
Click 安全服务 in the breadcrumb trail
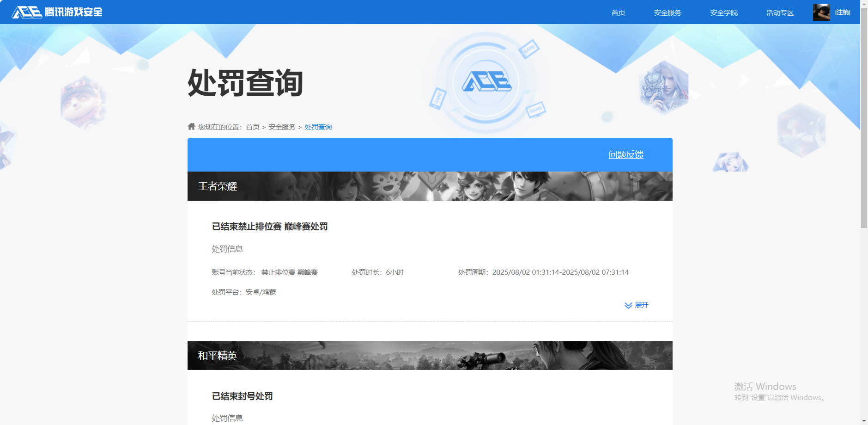pos(281,126)
